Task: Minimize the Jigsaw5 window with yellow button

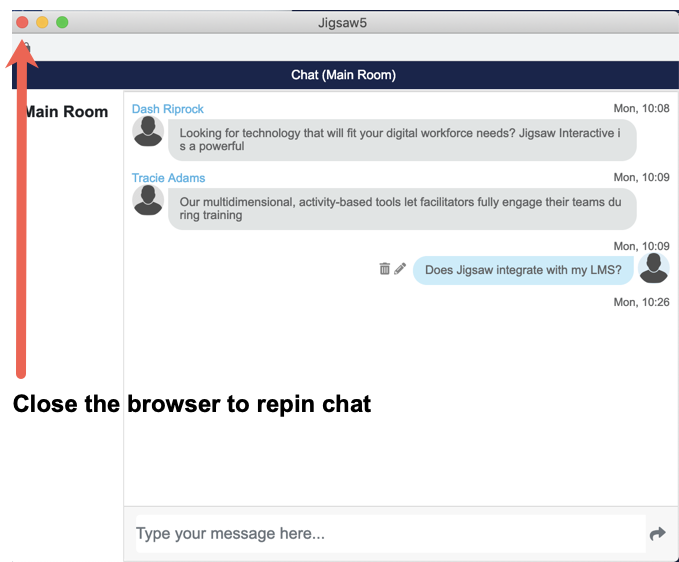Action: tap(42, 22)
